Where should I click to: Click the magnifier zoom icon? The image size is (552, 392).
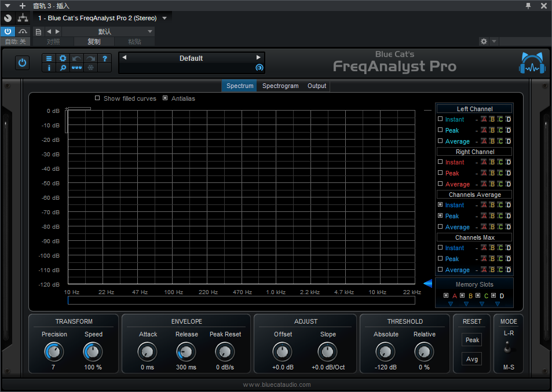click(63, 68)
